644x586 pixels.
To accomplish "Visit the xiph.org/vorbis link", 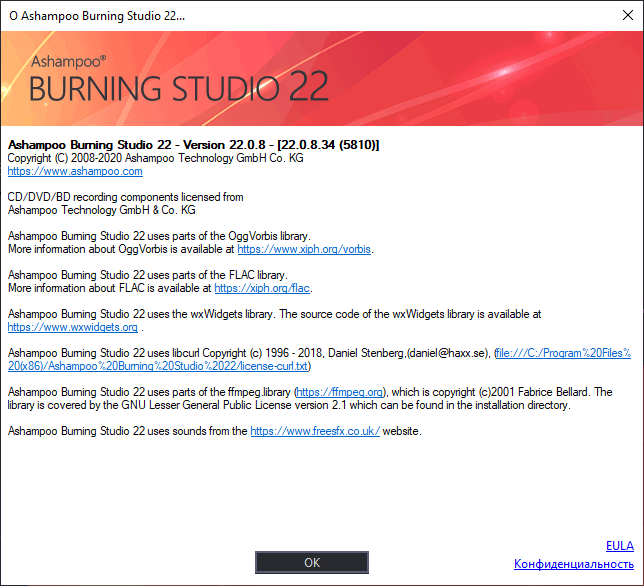I will coord(304,249).
